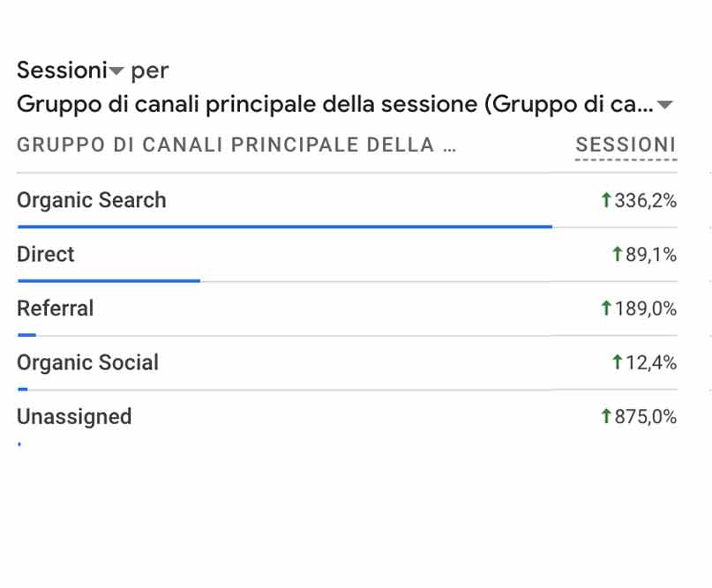This screenshot has height=588, width=712.
Task: Click the green up arrow beside 336,2%
Action: point(606,200)
